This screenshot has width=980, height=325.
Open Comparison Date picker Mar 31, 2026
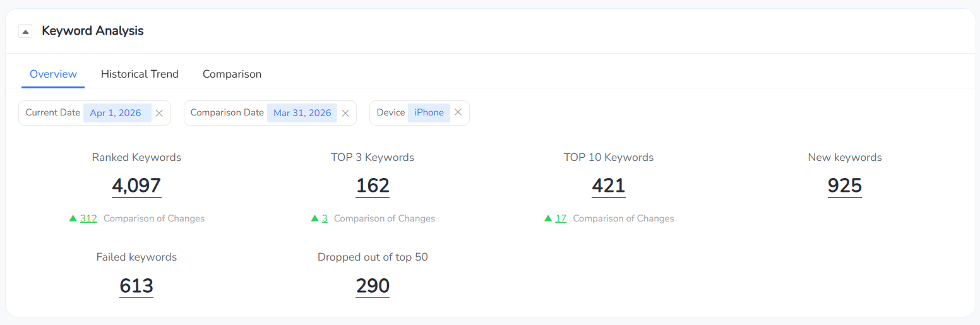click(x=302, y=113)
